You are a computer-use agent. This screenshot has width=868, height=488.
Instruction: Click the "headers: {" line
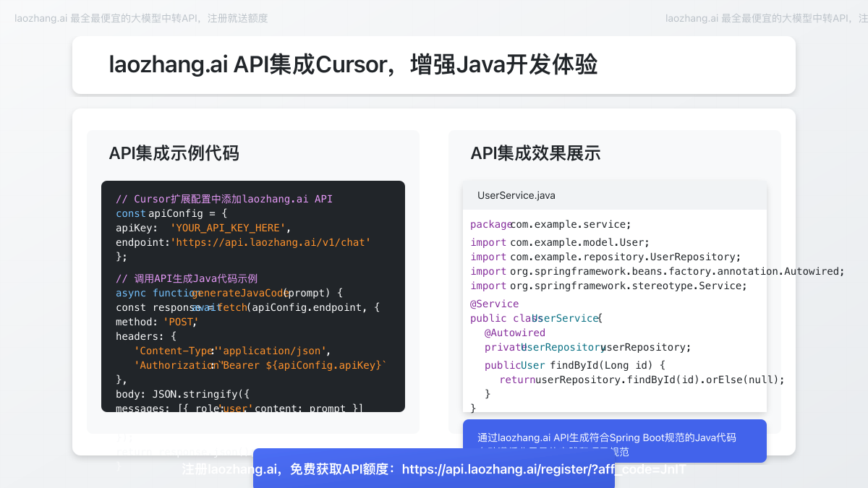click(146, 336)
